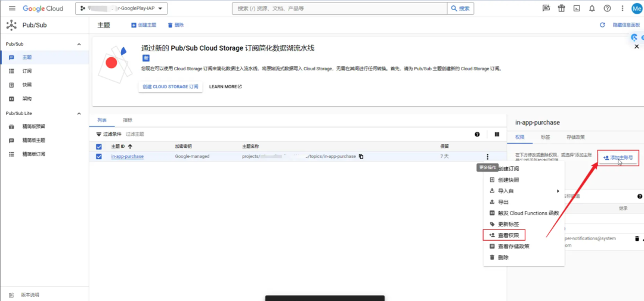Choose 导出 from context menu
This screenshot has height=301, width=644.
point(525,202)
